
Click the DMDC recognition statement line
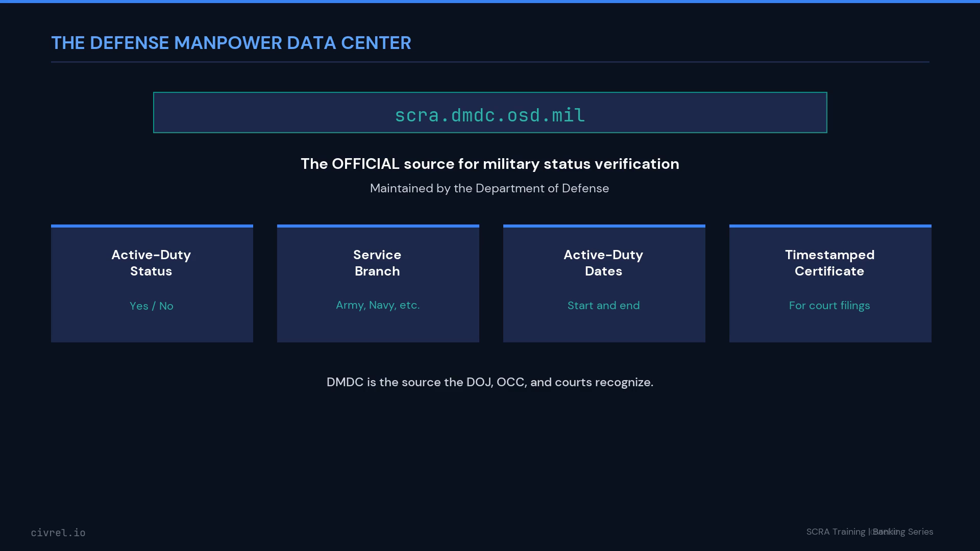[x=490, y=382]
